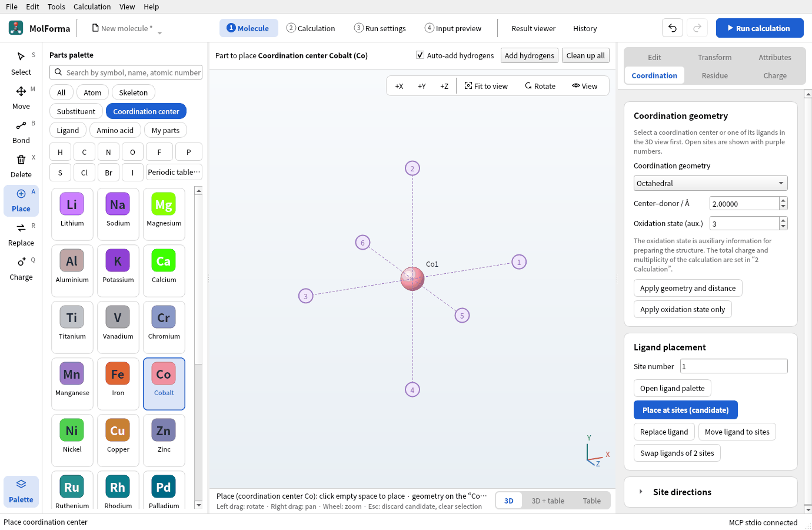The height and width of the screenshot is (530, 812).
Task: Decrease Oxidation state stepper
Action: click(x=783, y=227)
